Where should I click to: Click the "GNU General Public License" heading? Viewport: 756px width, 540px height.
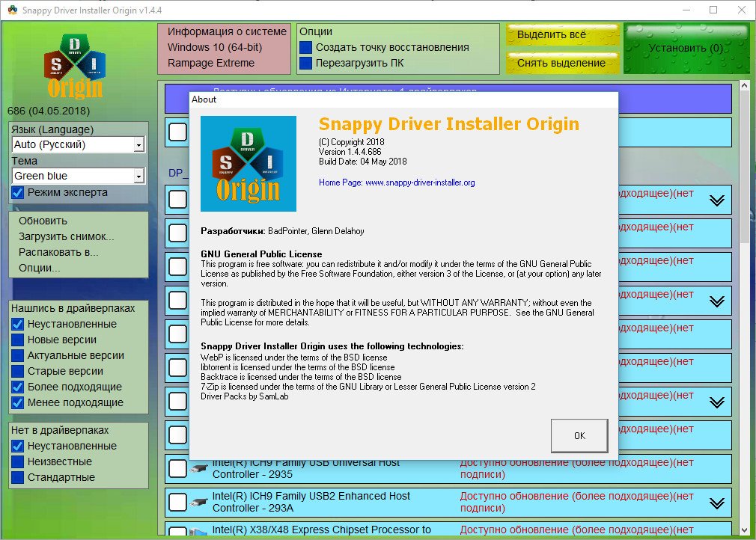point(261,254)
